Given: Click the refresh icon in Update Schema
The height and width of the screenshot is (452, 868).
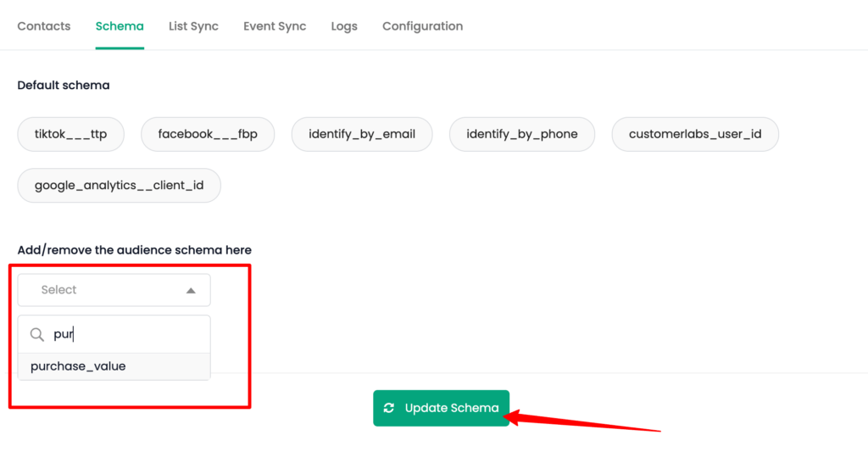Looking at the screenshot, I should pos(389,408).
